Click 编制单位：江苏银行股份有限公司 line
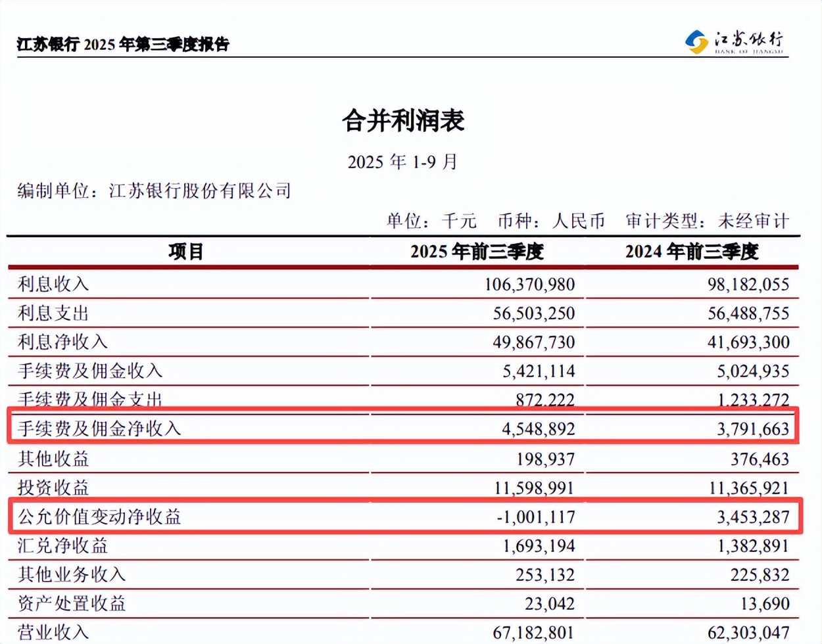The image size is (822, 644). [154, 191]
